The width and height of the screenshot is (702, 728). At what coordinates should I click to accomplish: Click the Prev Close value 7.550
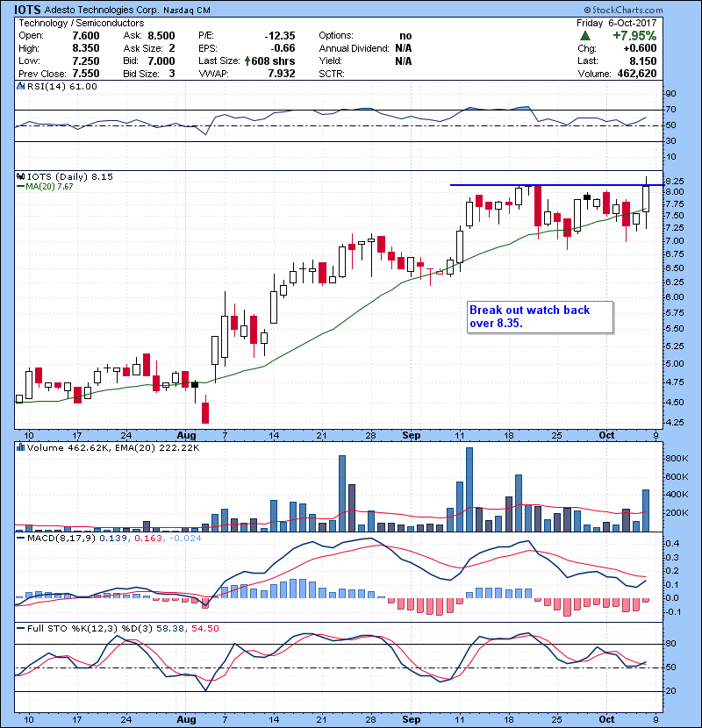click(x=86, y=74)
